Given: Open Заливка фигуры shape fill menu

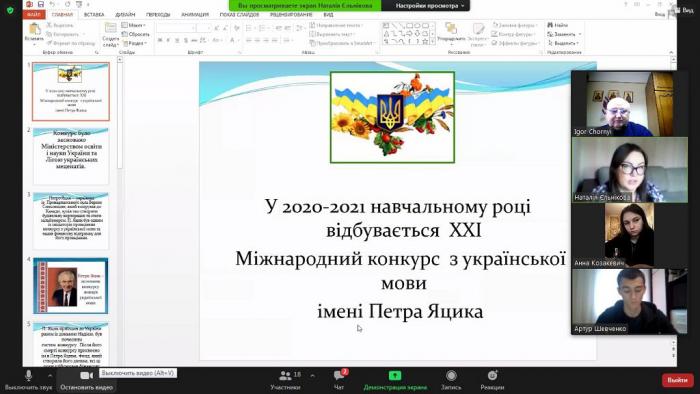Looking at the screenshot, I should point(515,25).
